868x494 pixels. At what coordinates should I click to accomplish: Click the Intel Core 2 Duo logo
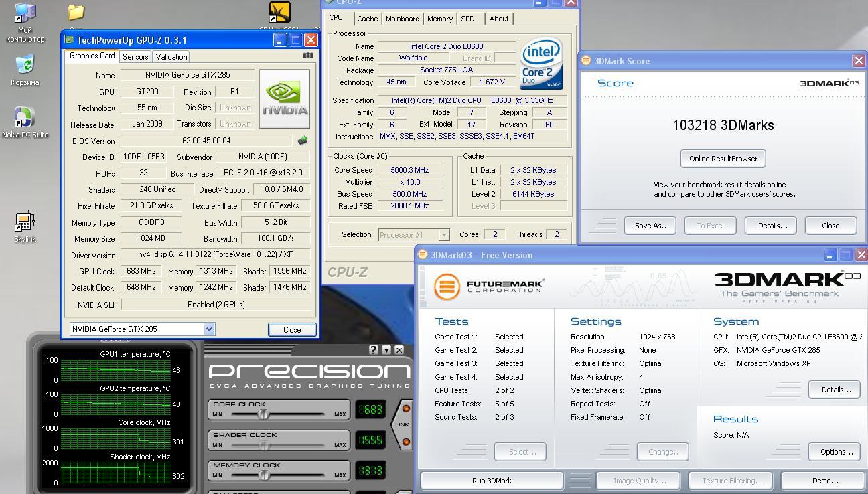coord(541,64)
